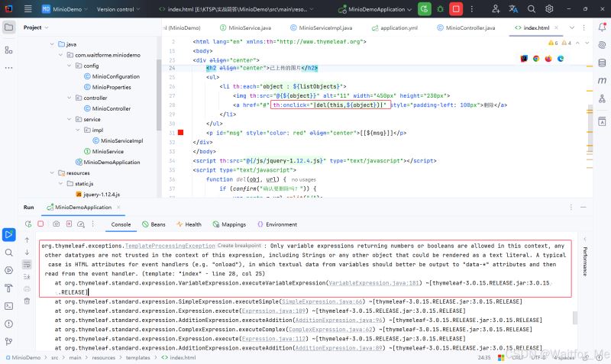Close MinioDemoApplication run tab

pyautogui.click(x=118, y=207)
